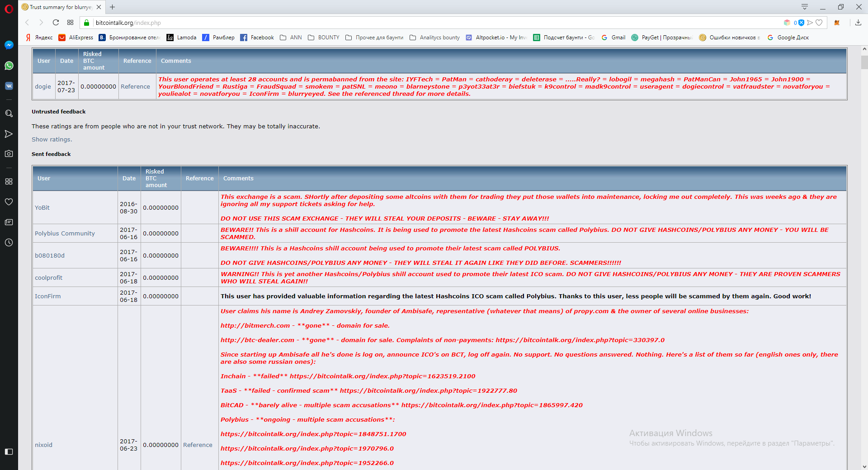Viewport: 868px width, 470px height.
Task: Toggle the sidebar panel icon at the bottom
Action: [9, 451]
